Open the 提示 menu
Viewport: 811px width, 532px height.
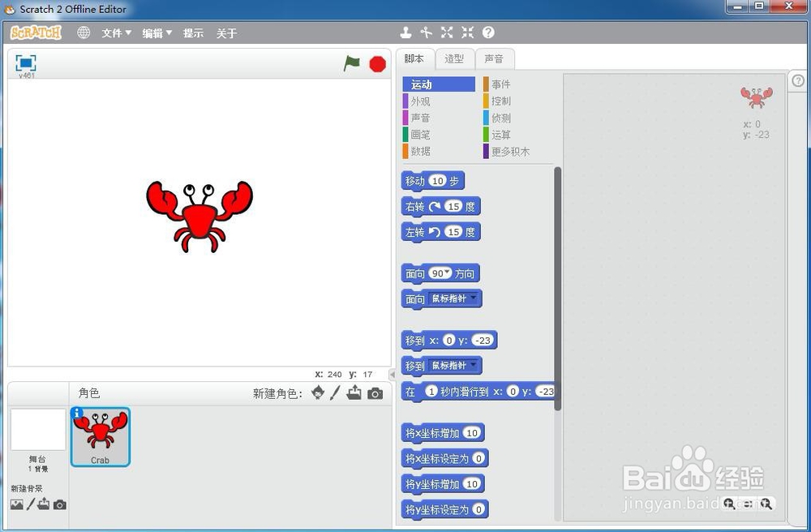click(193, 33)
